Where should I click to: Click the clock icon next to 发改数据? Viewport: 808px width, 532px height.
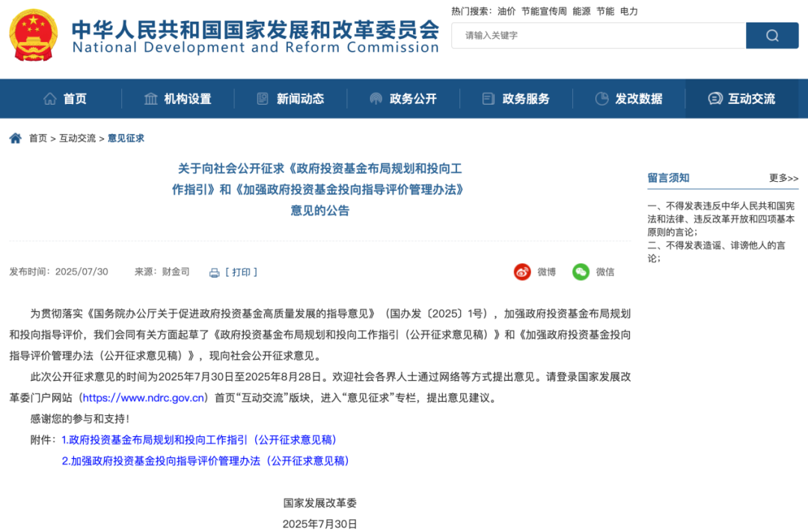(601, 98)
